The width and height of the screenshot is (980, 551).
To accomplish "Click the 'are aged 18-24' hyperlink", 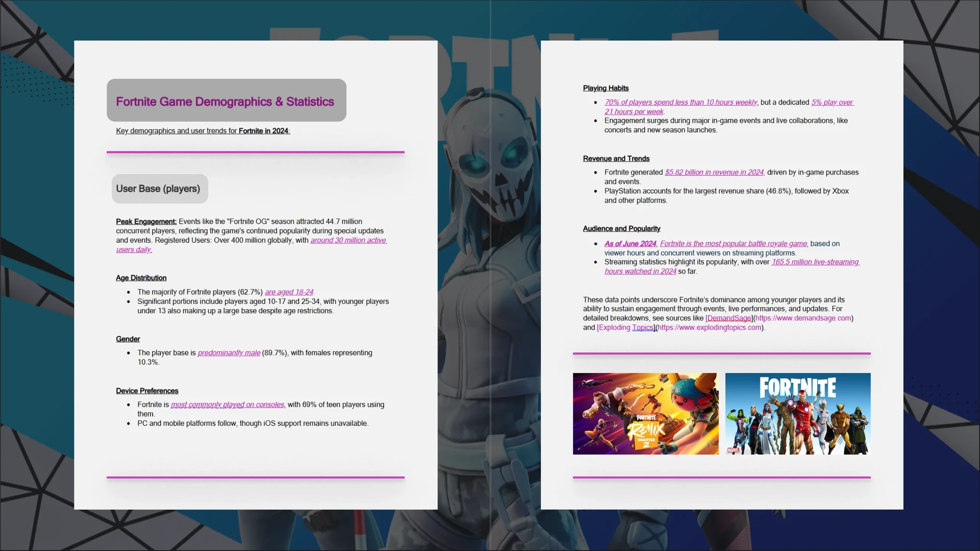I will click(x=289, y=292).
